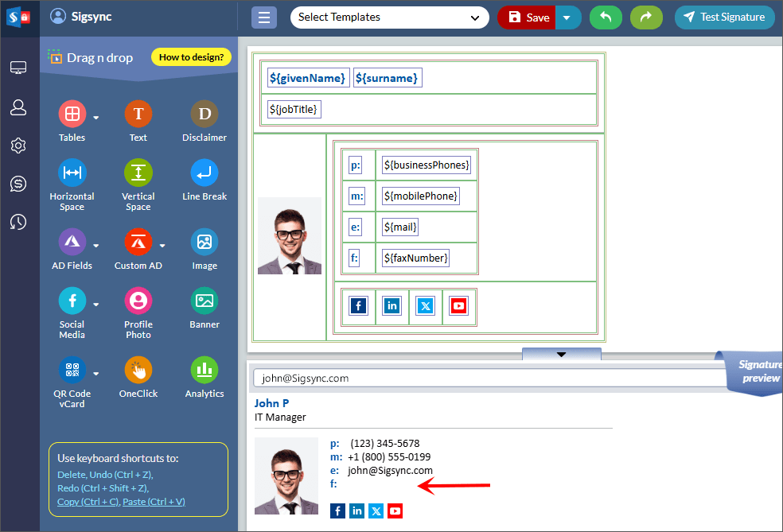
Task: Expand the AD Fields dropdown arrow
Action: click(96, 246)
